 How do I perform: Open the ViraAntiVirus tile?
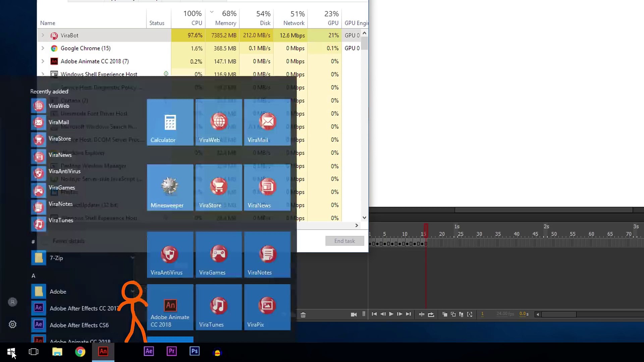(x=170, y=255)
